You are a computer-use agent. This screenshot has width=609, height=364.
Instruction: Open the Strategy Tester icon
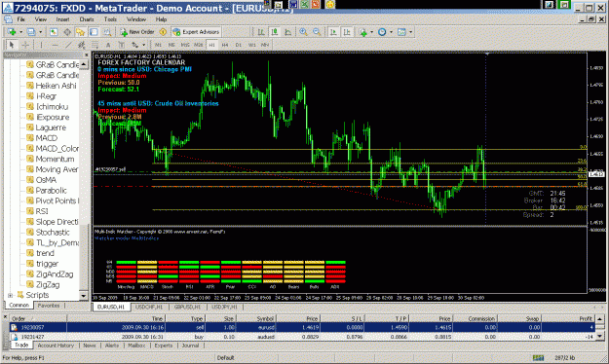[x=107, y=32]
